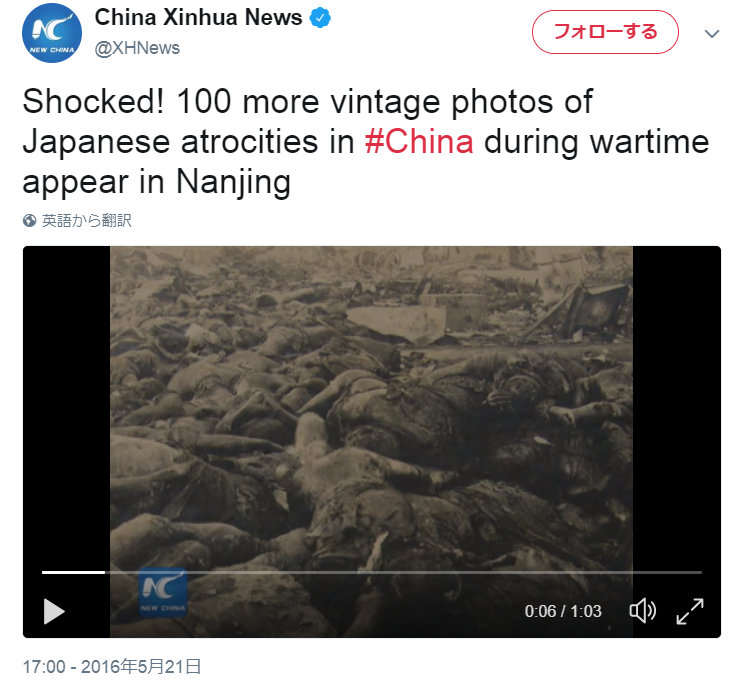Click the blue verified badge icon
The width and height of the screenshot is (739, 685).
coord(320,18)
